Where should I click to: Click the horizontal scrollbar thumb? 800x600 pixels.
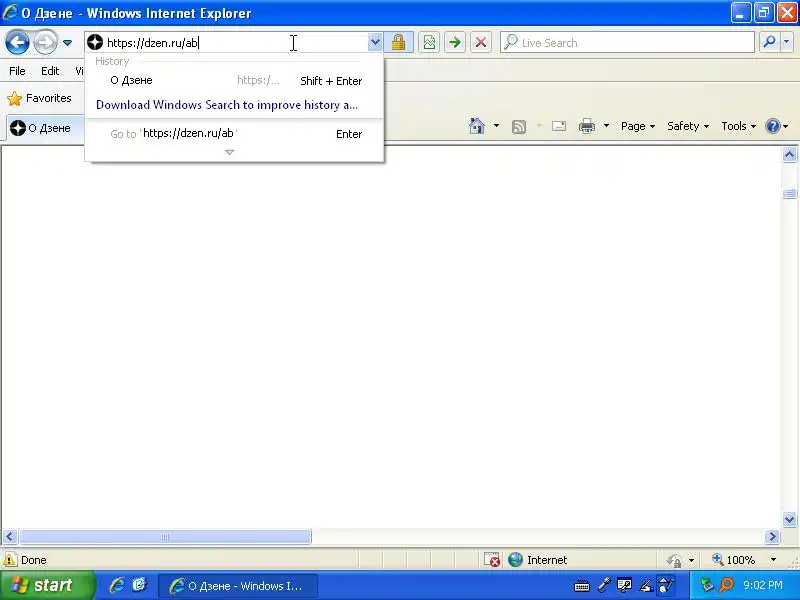[165, 536]
